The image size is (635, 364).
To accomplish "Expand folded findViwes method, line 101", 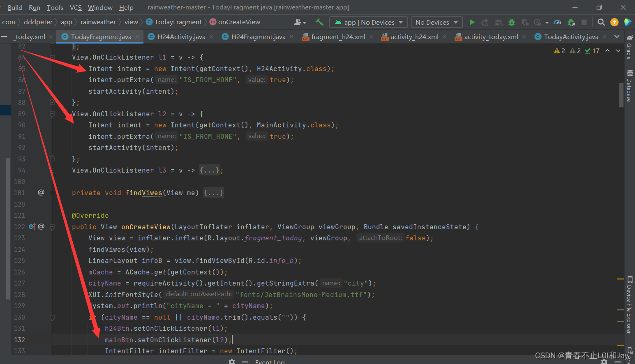I will (52, 193).
